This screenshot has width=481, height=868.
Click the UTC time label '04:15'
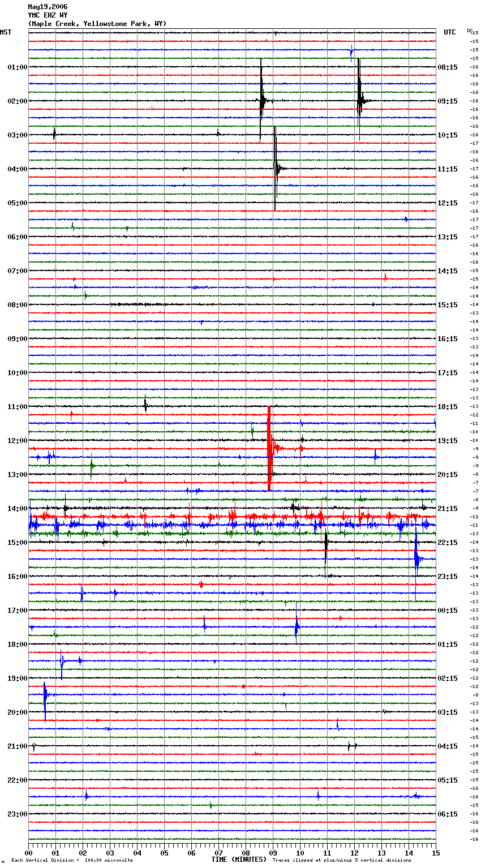click(x=448, y=746)
